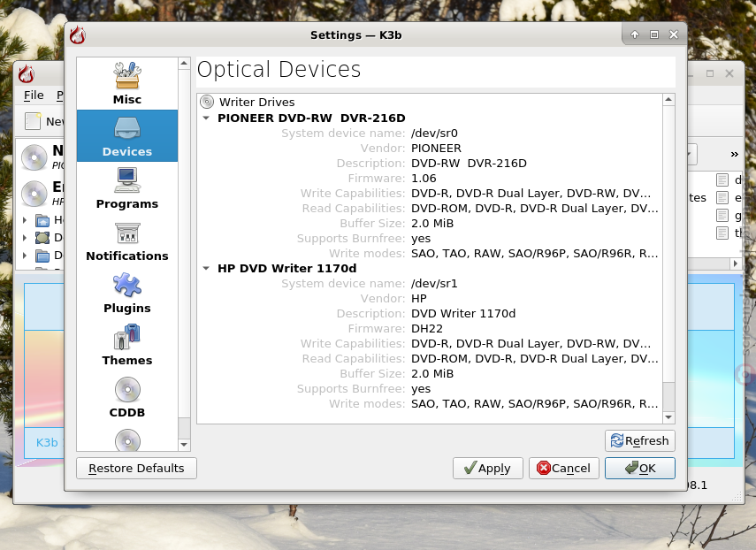Open the Plugins settings page
The width and height of the screenshot is (756, 550).
[x=126, y=292]
